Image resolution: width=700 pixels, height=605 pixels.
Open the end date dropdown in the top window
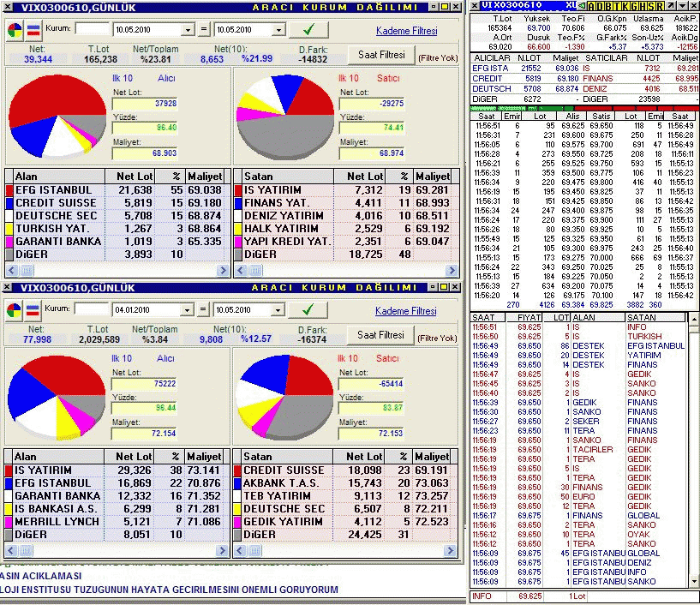click(279, 30)
